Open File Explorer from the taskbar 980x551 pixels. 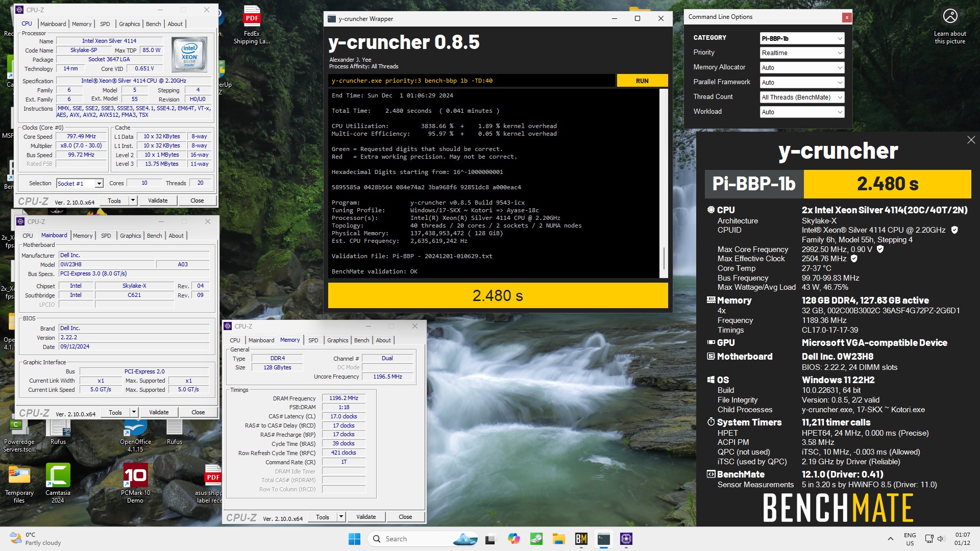tap(558, 539)
